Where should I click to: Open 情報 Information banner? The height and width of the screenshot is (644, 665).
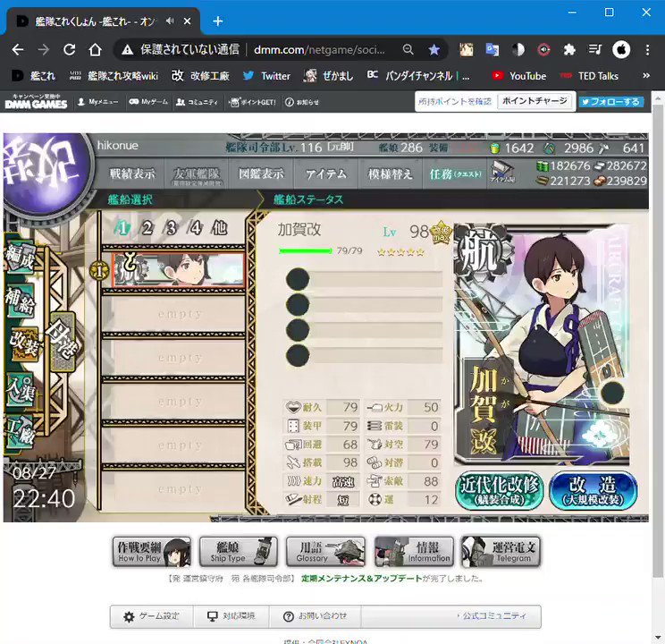[x=414, y=552]
